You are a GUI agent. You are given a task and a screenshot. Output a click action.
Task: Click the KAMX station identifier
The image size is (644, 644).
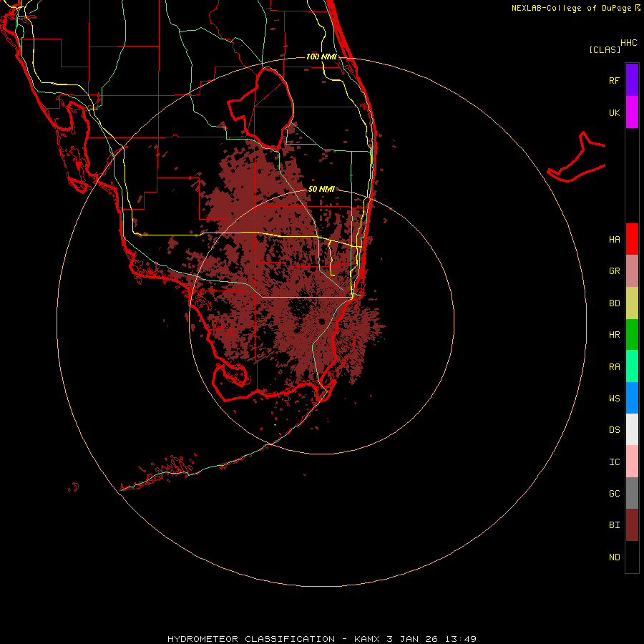coord(368,639)
